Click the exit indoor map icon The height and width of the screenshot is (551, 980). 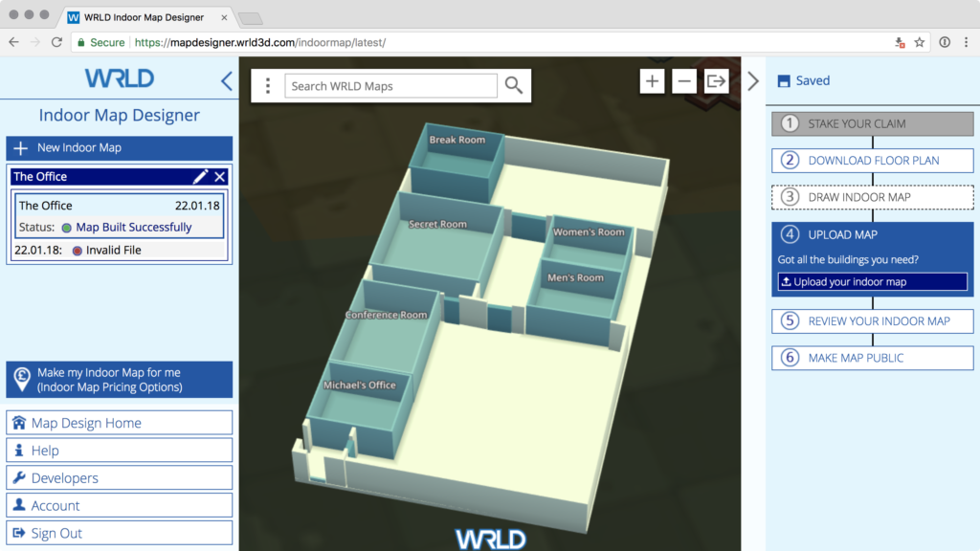pyautogui.click(x=716, y=81)
